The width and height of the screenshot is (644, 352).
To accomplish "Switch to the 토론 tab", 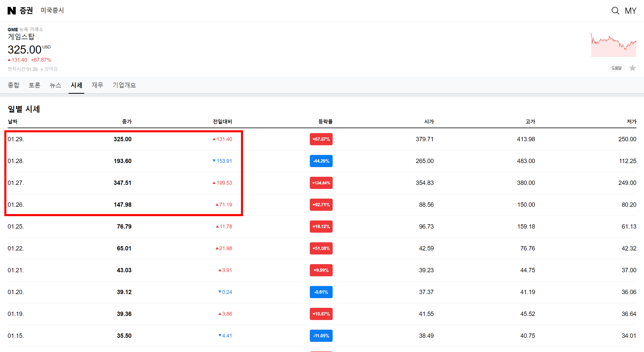I will tap(35, 85).
